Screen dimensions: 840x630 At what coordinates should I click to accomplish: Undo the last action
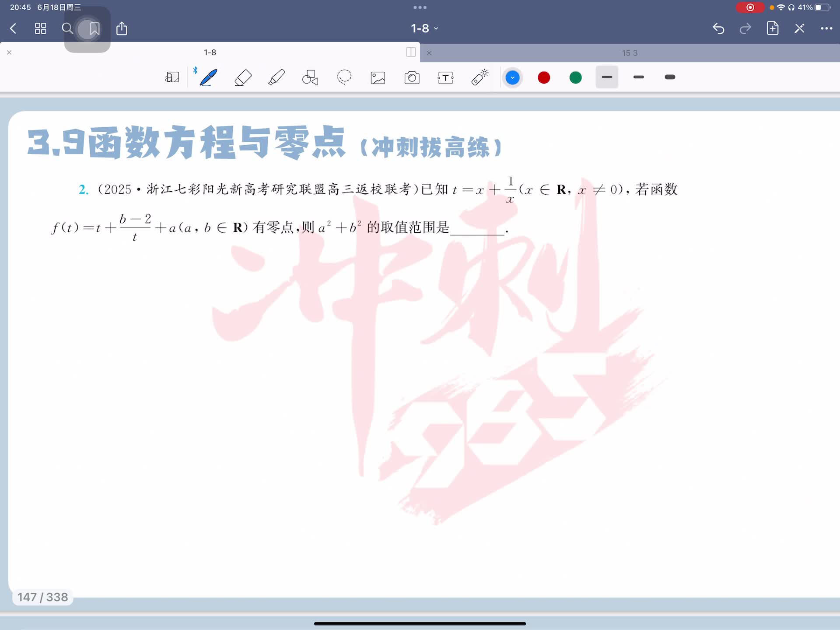pyautogui.click(x=718, y=28)
